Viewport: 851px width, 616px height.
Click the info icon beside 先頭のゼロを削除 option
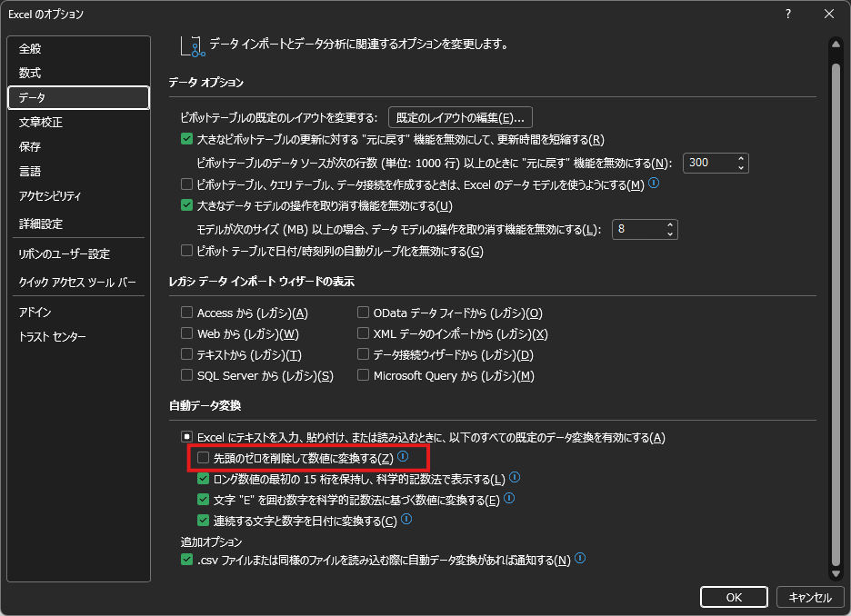[403, 457]
